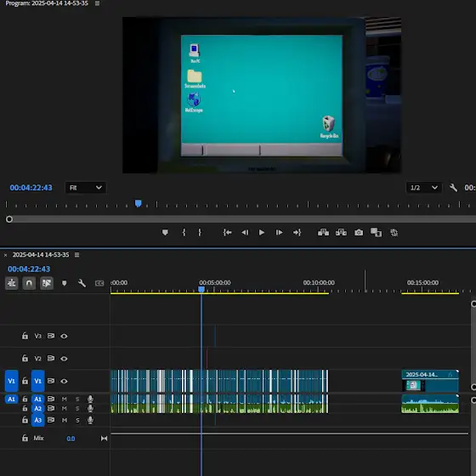Select the separate audio clip beneath 2025-04-14
The height and width of the screenshot is (476, 476).
[430, 404]
